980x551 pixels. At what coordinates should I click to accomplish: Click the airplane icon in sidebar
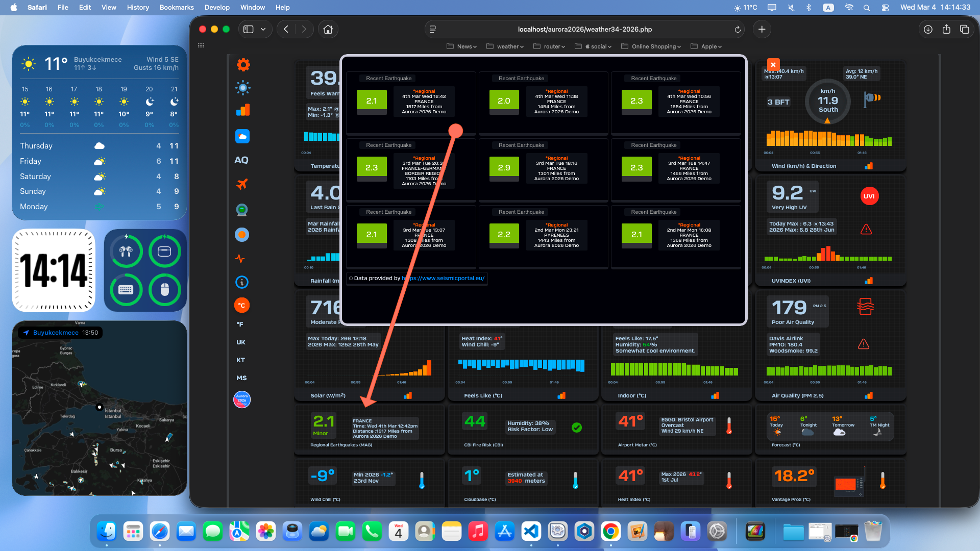pos(242,184)
